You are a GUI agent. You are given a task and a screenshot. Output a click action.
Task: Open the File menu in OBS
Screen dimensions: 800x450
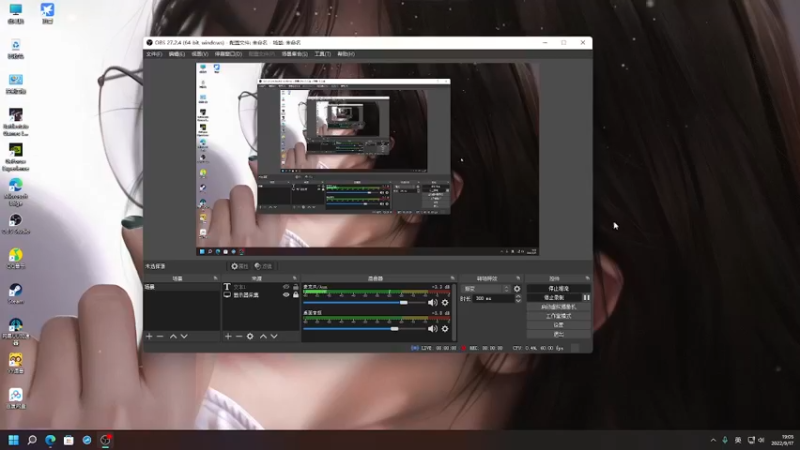[154, 54]
